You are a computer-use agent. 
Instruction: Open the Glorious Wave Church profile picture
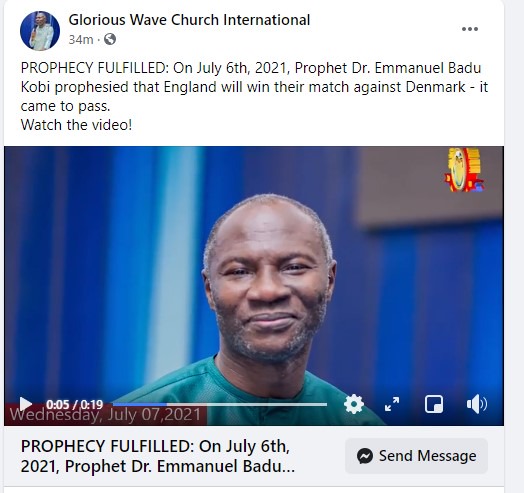(x=40, y=30)
